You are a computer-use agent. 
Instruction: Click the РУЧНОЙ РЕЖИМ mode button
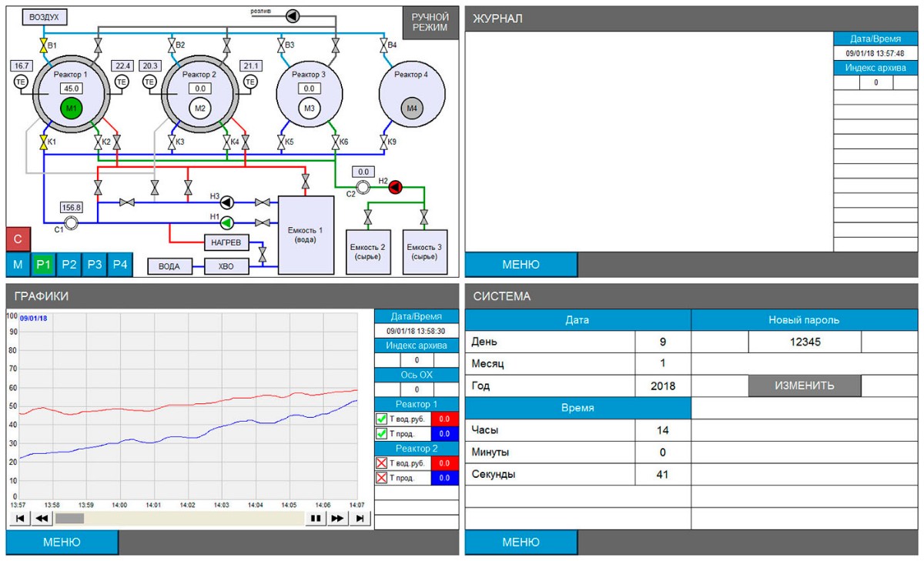coord(430,22)
